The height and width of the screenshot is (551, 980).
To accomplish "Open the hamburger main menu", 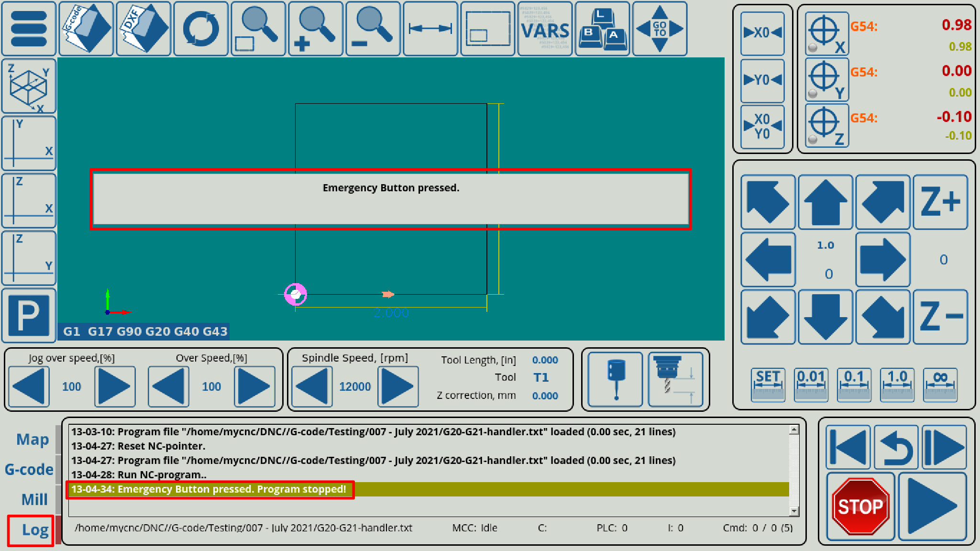I will 29,29.
